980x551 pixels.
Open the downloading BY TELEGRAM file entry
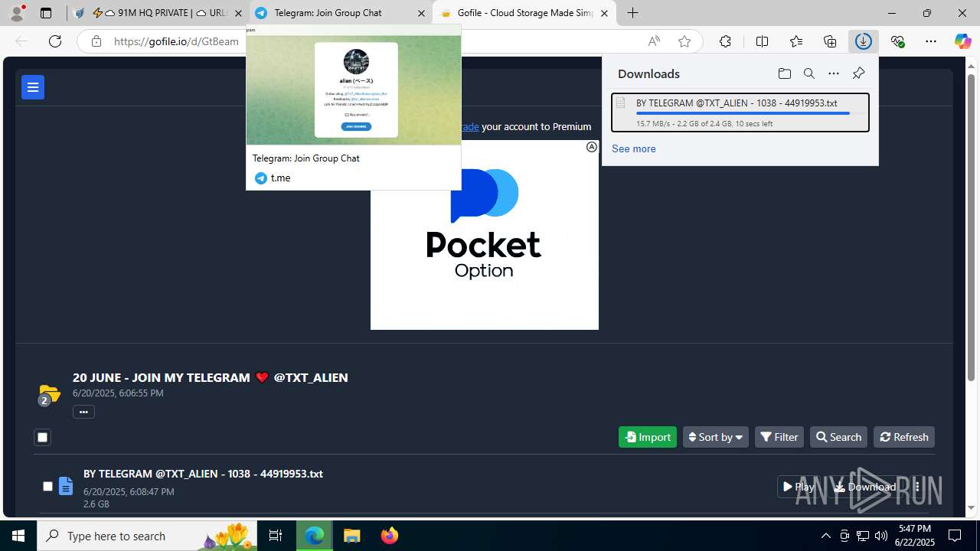tap(740, 112)
